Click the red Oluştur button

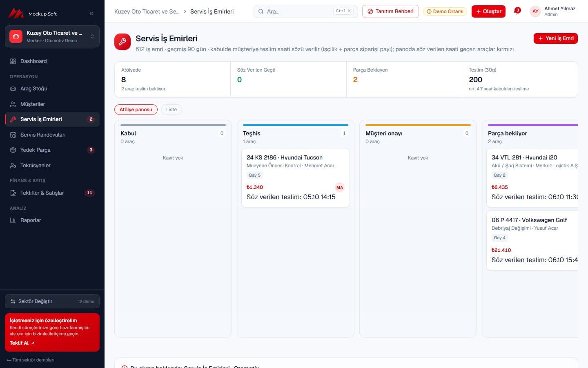click(488, 11)
